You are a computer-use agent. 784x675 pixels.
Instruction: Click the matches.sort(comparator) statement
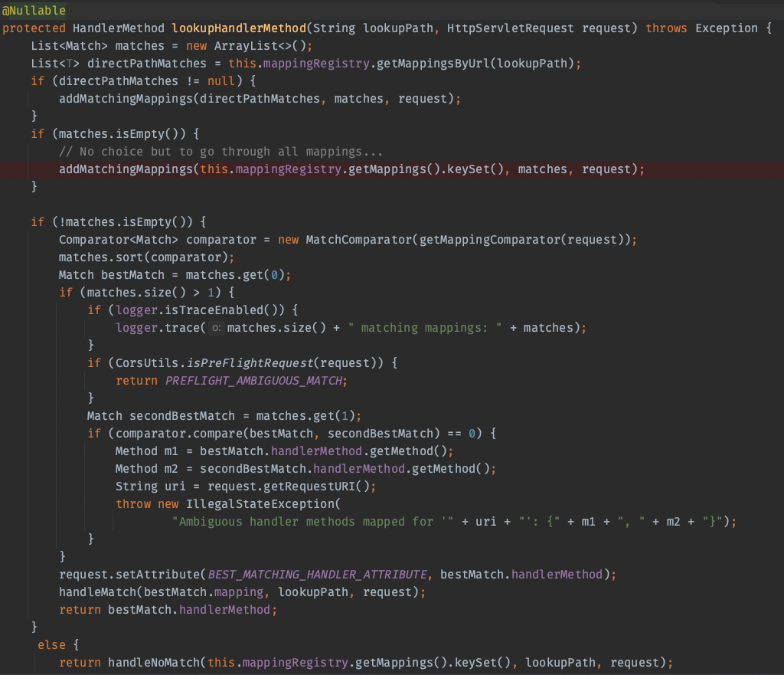coord(145,257)
